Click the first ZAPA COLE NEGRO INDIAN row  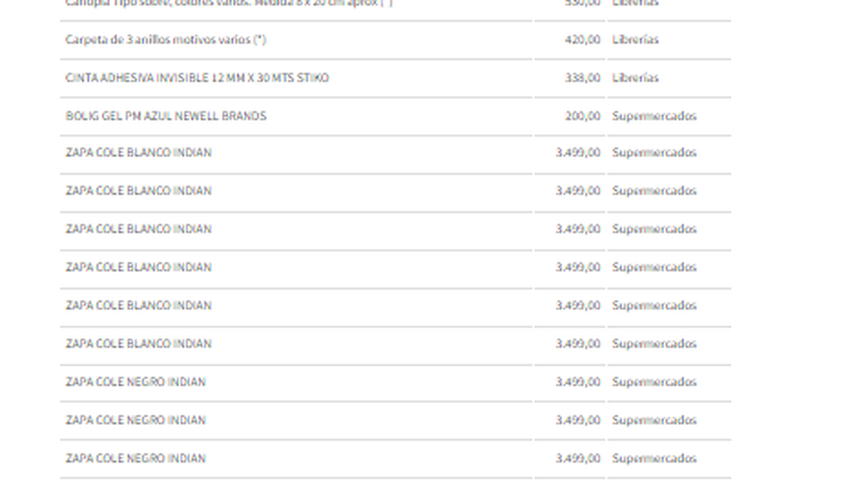click(135, 382)
